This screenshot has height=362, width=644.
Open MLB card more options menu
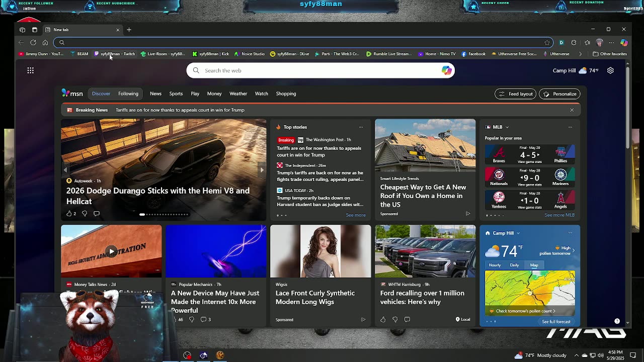[x=570, y=127]
